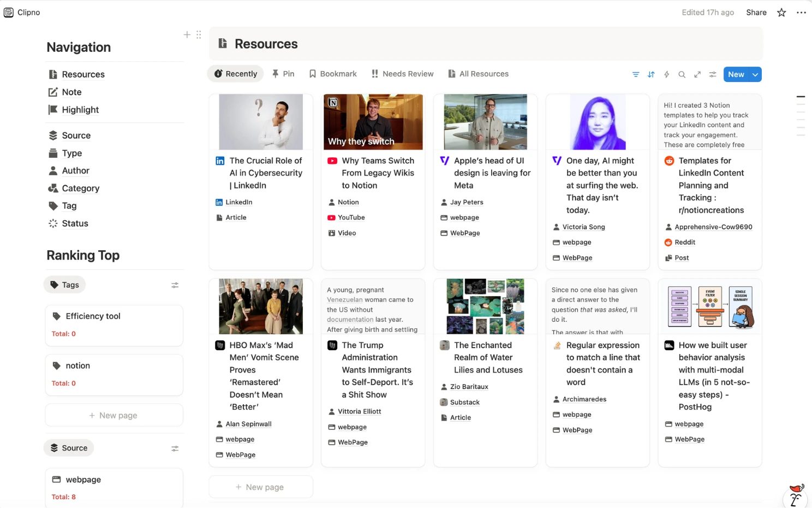Select the Needs Review tab
The image size is (812, 508).
click(403, 74)
